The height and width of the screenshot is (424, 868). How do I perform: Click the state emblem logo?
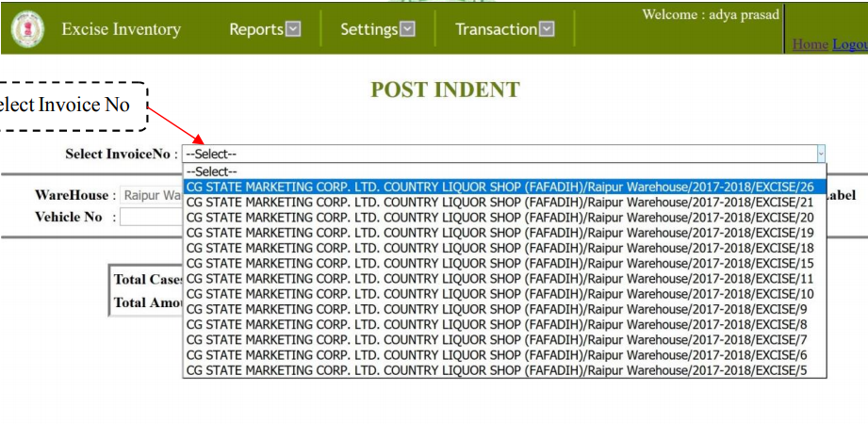pyautogui.click(x=27, y=29)
